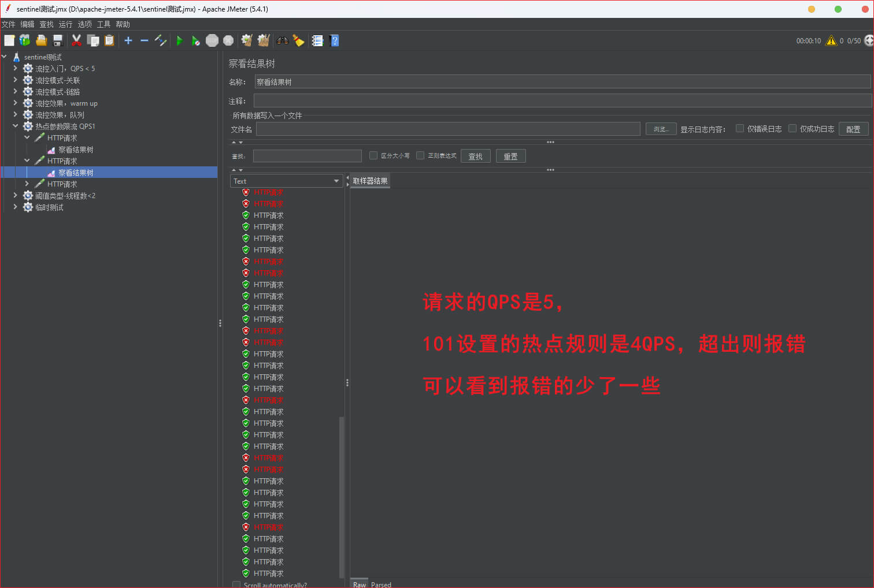Select the highlighted 察看结果树 tree node

tap(75, 173)
